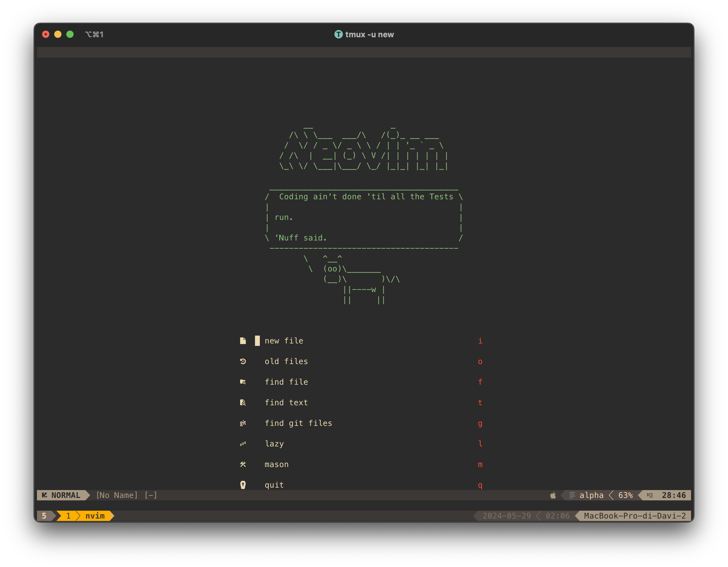The image size is (728, 567).
Task: Select the nvim tmux window tab
Action: pyautogui.click(x=95, y=516)
